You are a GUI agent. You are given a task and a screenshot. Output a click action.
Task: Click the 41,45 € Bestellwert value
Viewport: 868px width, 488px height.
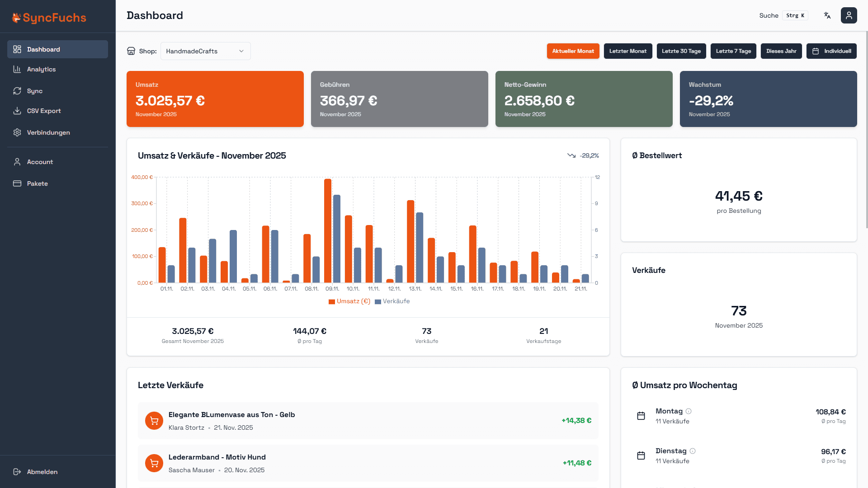pyautogui.click(x=739, y=196)
